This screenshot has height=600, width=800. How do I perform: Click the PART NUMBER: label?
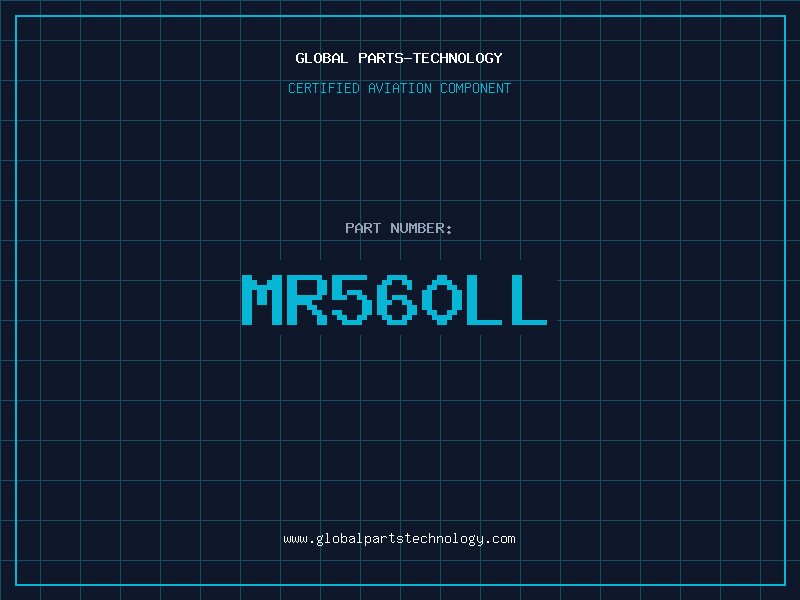click(399, 228)
